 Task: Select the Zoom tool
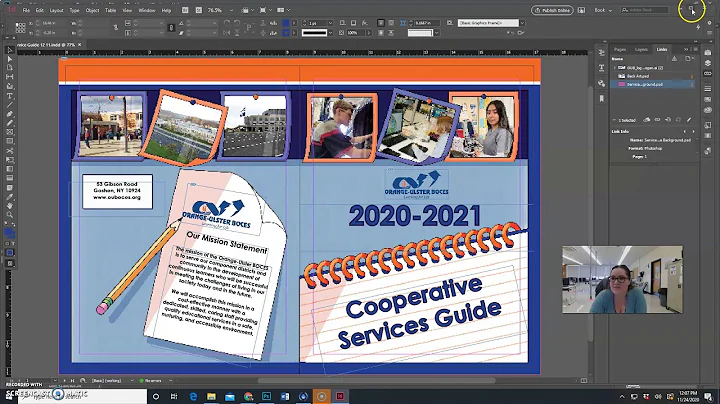10,215
